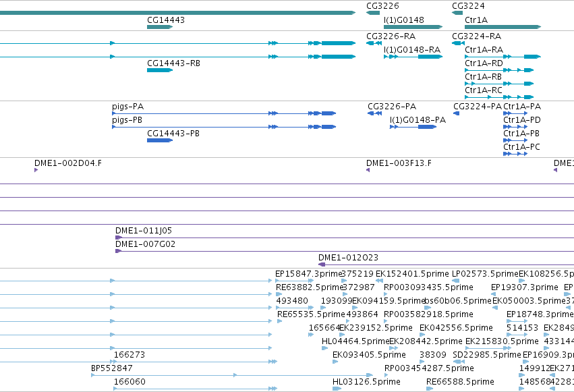Viewport: 574px width, 392px height.
Task: Select the l(1)G0148-RA transcript
Action: tap(413, 57)
